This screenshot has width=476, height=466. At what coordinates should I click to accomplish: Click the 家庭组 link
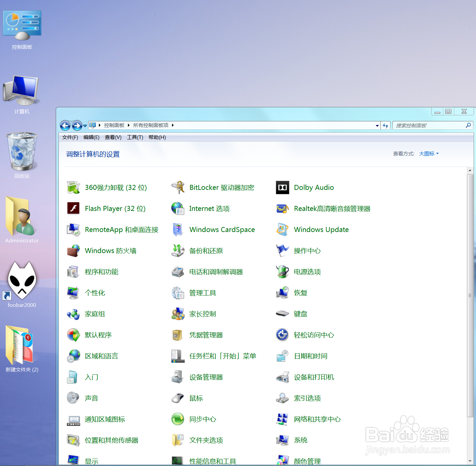pyautogui.click(x=95, y=314)
